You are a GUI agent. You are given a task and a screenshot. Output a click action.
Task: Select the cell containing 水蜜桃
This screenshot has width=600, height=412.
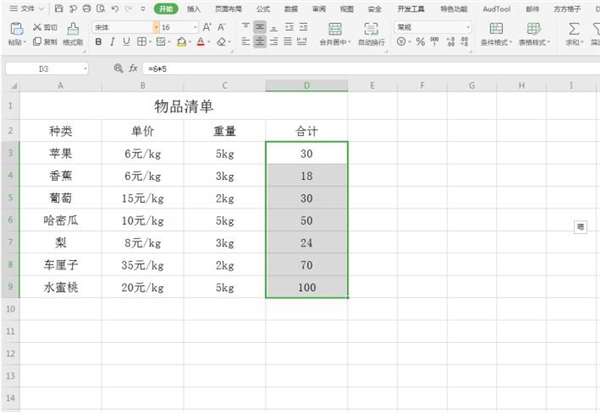pyautogui.click(x=60, y=287)
